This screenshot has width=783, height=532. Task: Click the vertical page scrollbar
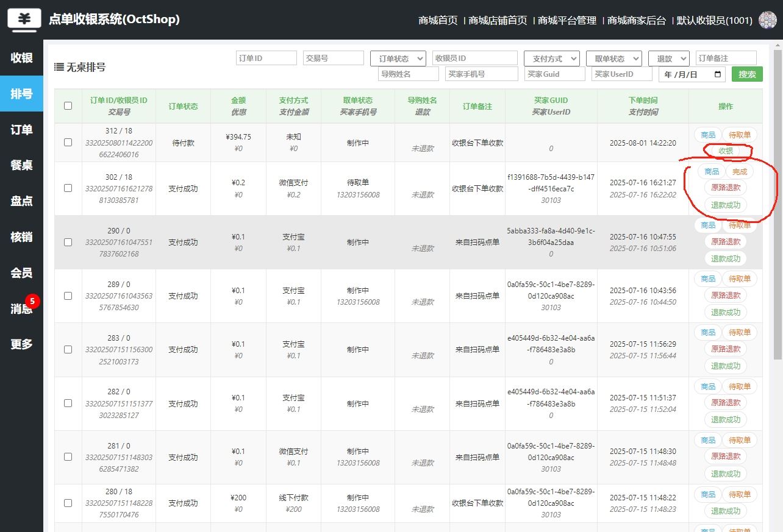[x=778, y=204]
